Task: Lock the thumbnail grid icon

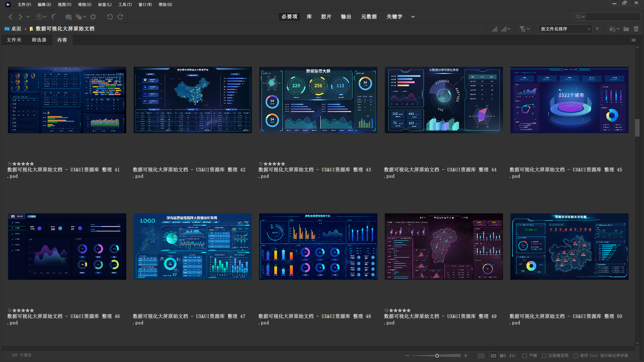Action: coord(481,356)
